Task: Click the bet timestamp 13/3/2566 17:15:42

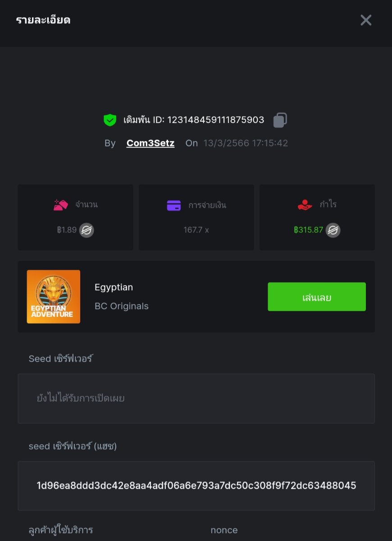Action: click(246, 143)
